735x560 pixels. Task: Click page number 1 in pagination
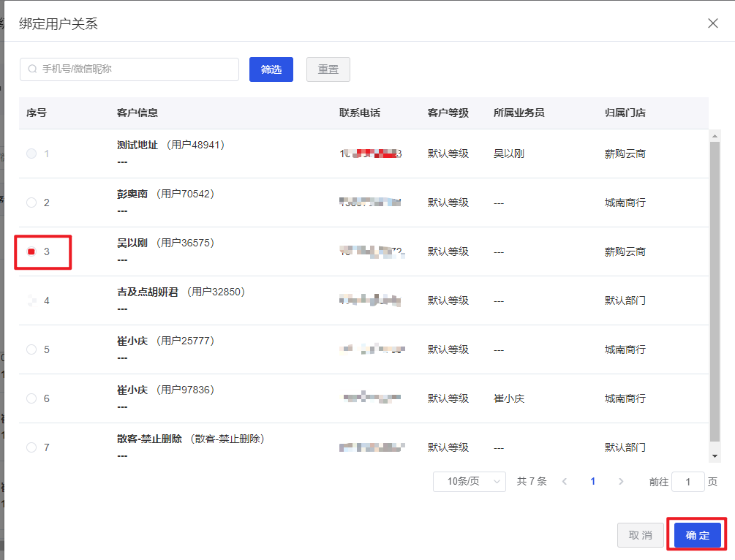pyautogui.click(x=592, y=481)
